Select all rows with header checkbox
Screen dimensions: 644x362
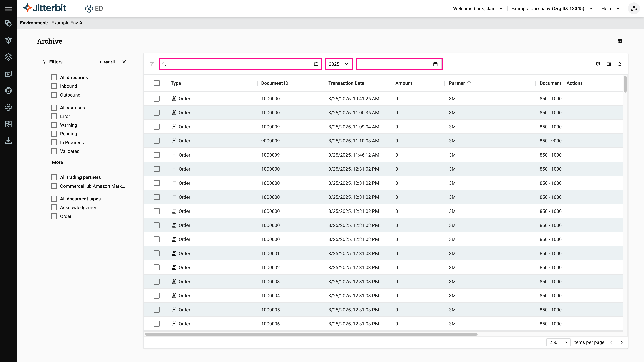point(156,83)
